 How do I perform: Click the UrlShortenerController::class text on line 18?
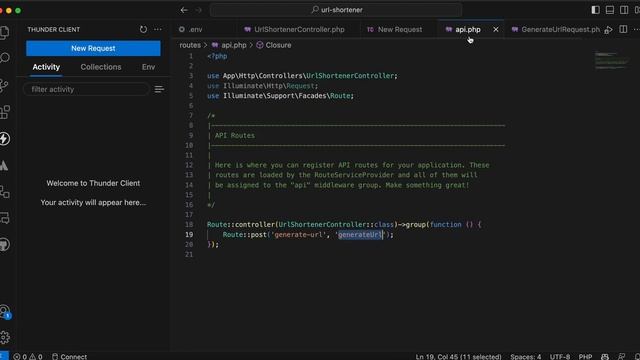[x=336, y=224]
